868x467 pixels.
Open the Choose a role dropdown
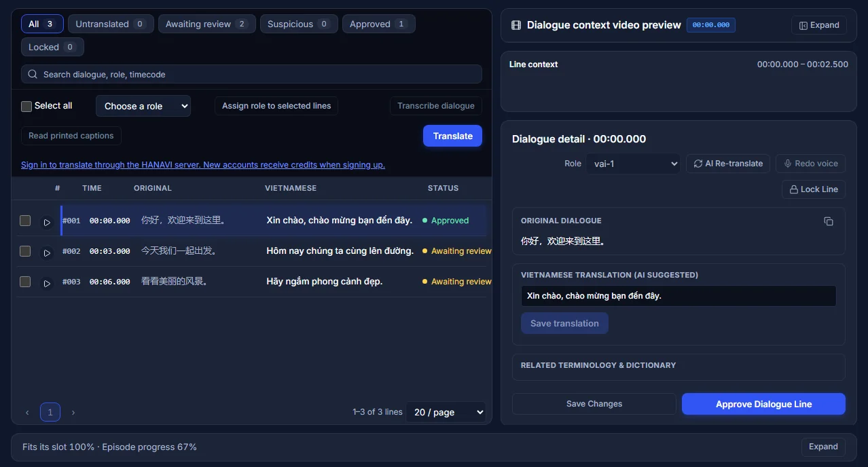(x=143, y=106)
